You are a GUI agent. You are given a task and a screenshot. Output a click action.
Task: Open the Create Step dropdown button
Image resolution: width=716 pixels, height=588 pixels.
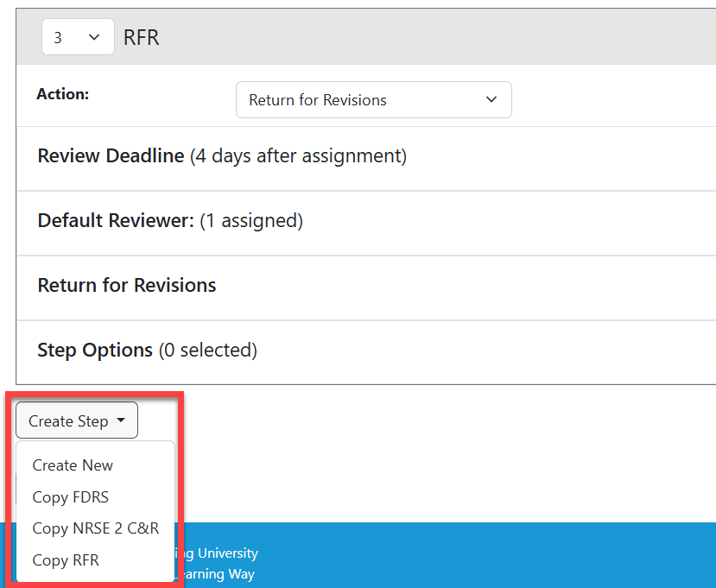pos(76,420)
